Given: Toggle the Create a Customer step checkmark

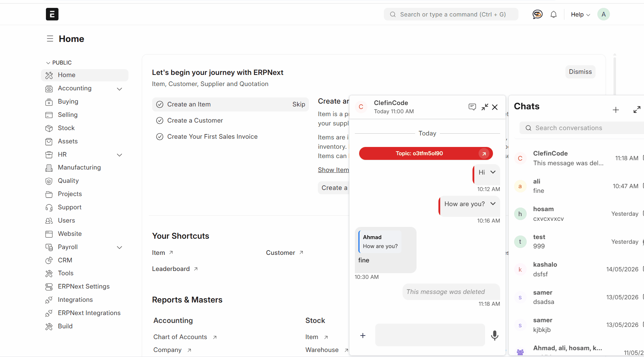Looking at the screenshot, I should 160,120.
